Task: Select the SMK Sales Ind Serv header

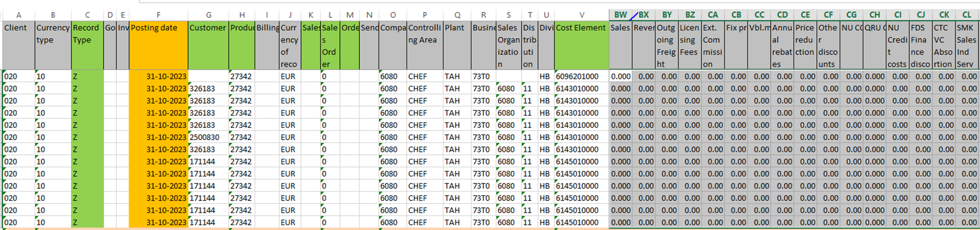Action: tap(967, 46)
